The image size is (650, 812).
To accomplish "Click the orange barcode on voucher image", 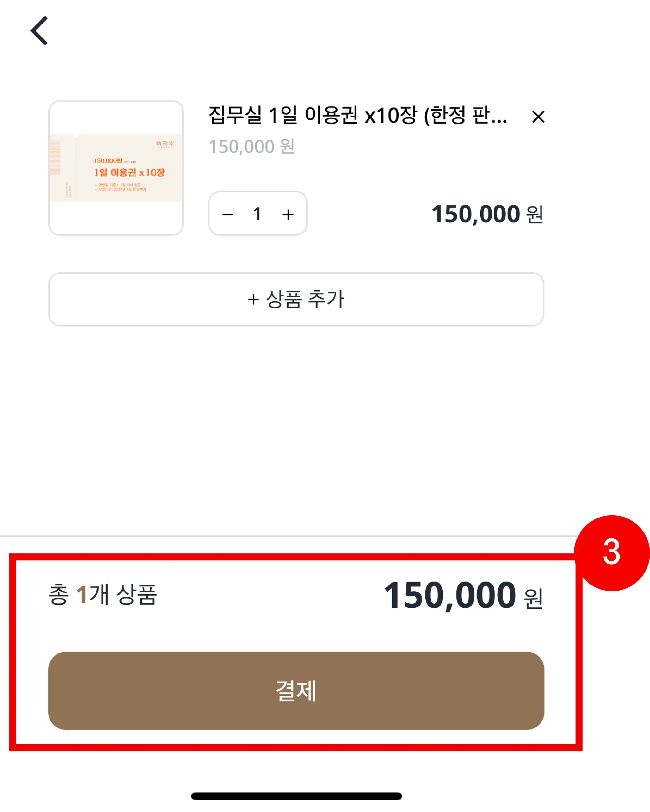I will point(55,158).
